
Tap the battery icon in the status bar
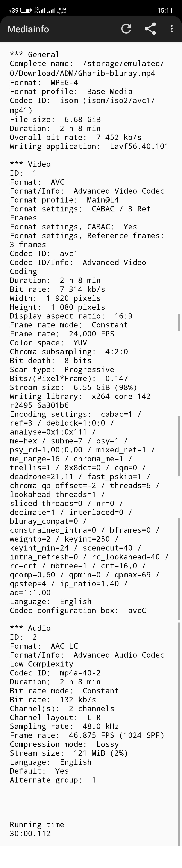pos(26,10)
